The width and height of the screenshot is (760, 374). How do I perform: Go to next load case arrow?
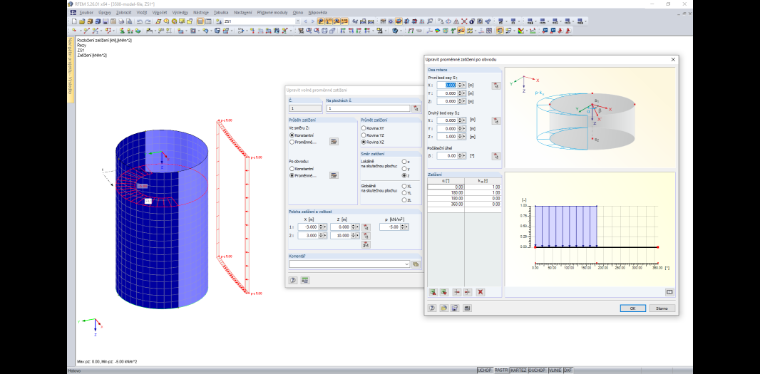click(x=313, y=21)
